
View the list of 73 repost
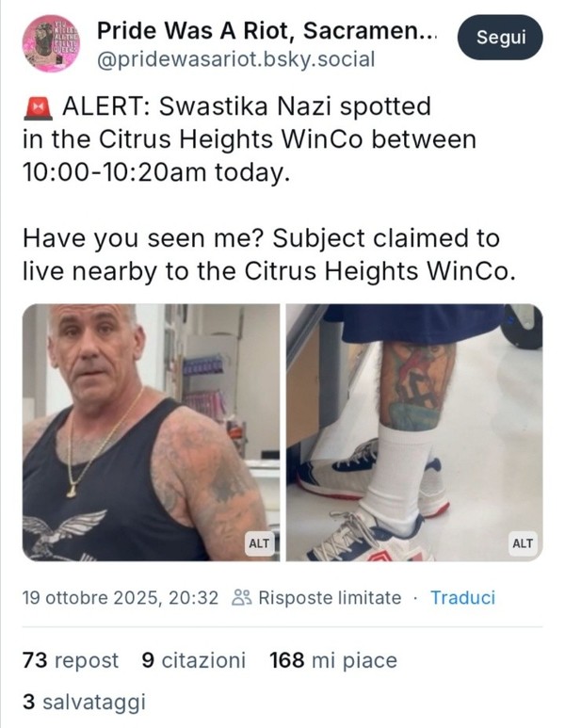tap(70, 660)
